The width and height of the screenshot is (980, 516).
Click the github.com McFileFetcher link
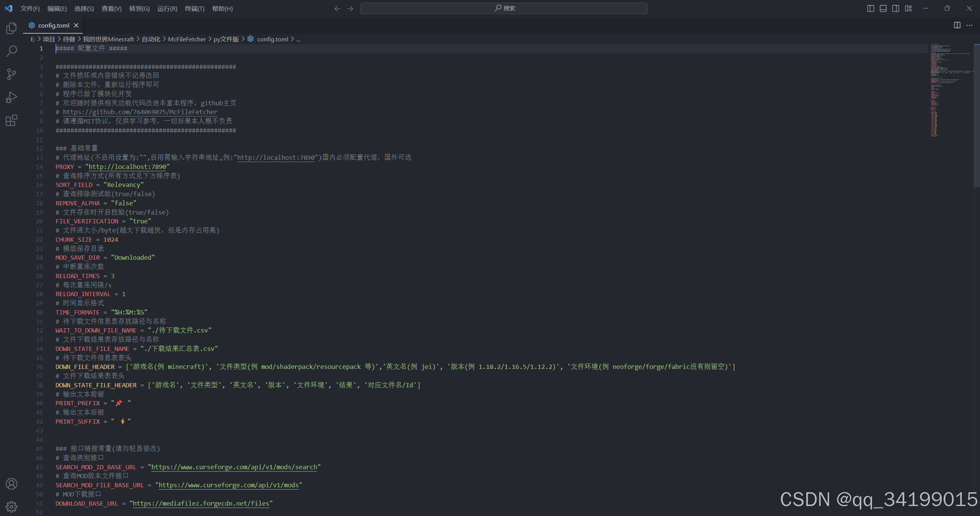(x=140, y=112)
